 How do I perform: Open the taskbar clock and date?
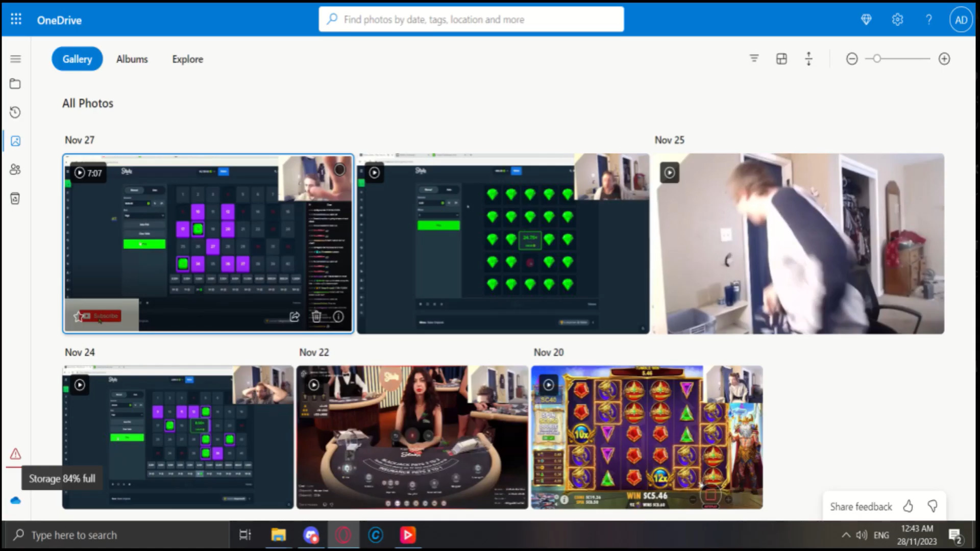pos(917,535)
